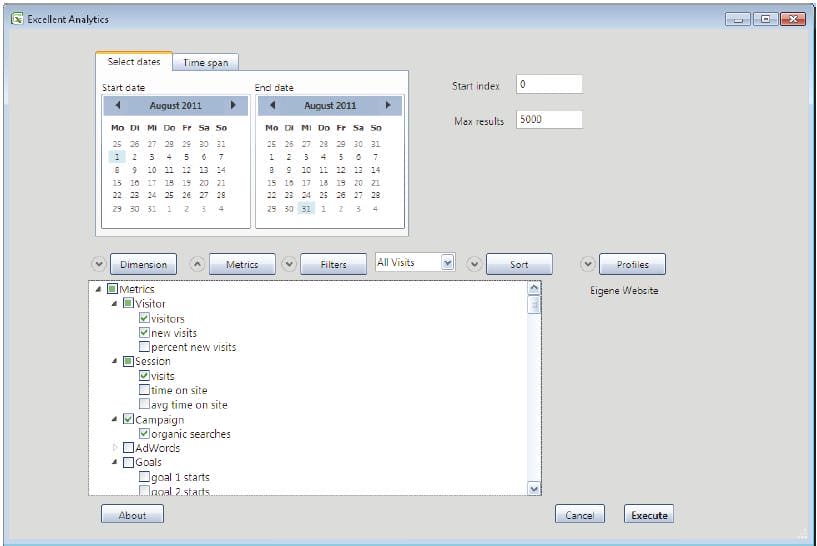Expand the Dimension section arrow

(x=98, y=264)
